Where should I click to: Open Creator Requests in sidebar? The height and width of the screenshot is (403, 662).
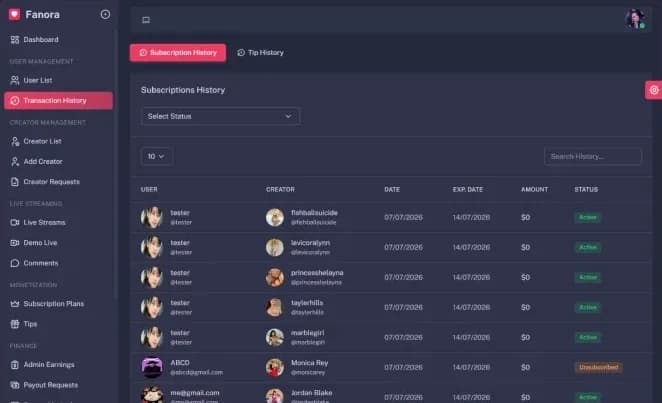tap(58, 182)
